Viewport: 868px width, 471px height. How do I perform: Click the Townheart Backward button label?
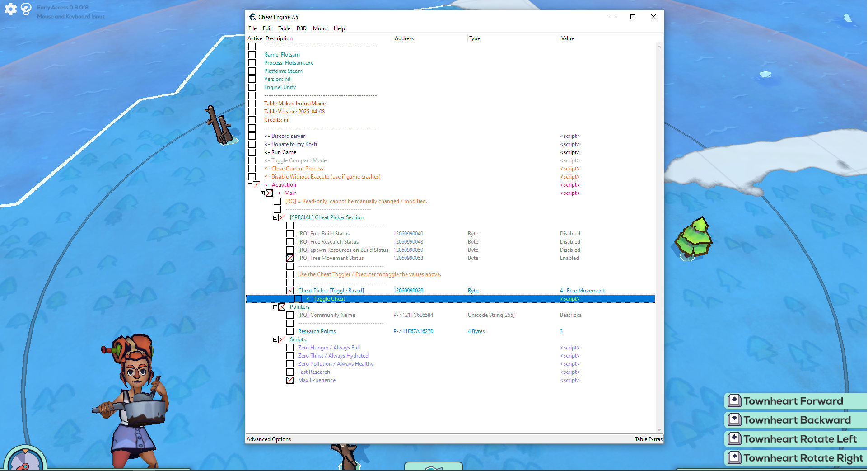pos(797,420)
